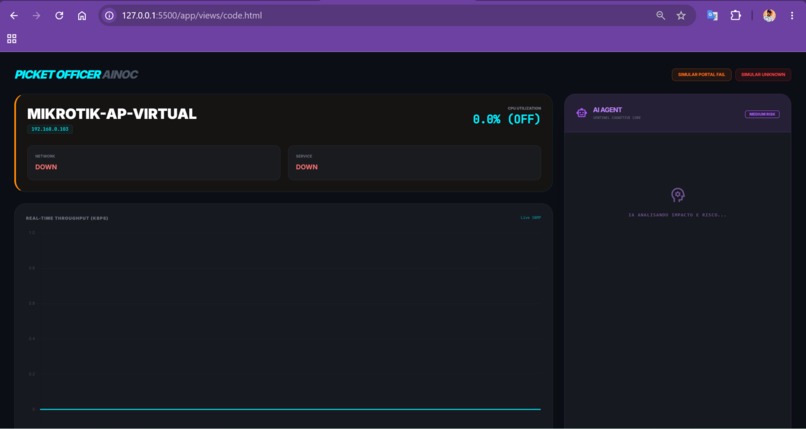Image resolution: width=806 pixels, height=429 pixels.
Task: Go to the browser home page icon
Action: point(82,15)
